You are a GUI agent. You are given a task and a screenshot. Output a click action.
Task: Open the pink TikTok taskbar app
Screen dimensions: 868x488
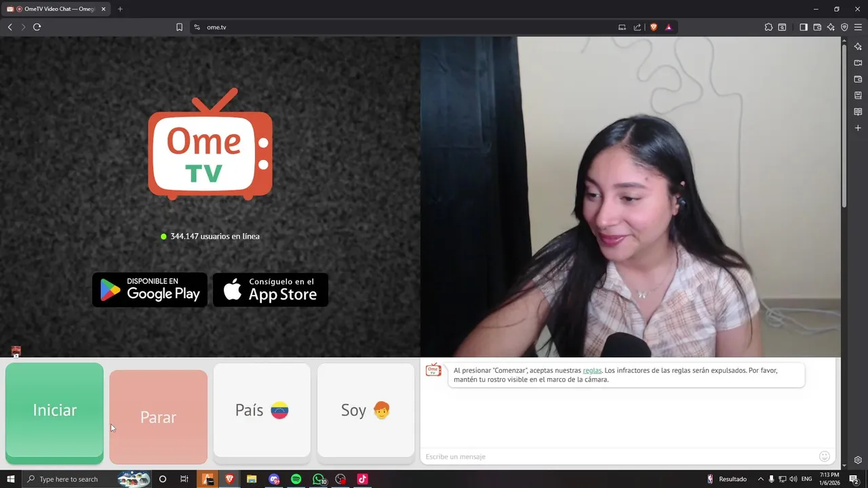point(362,479)
